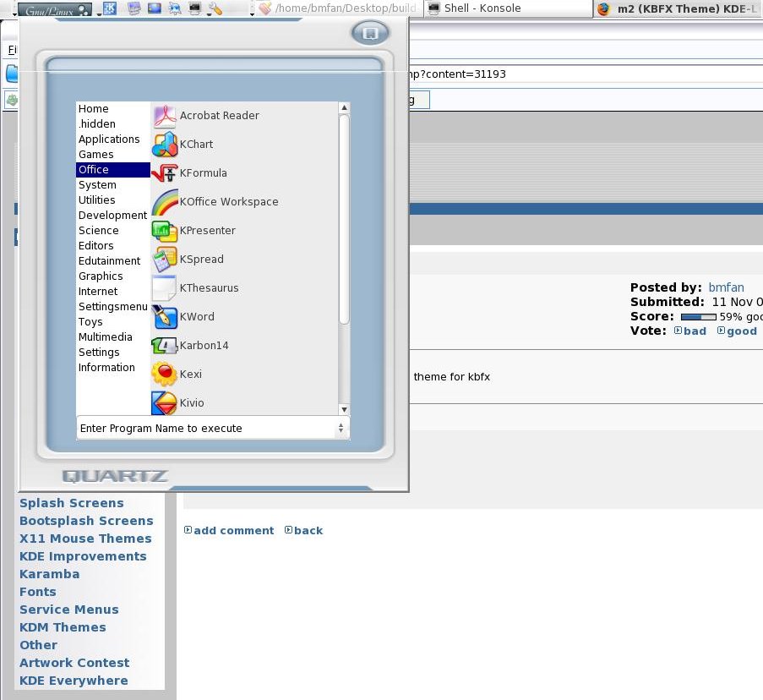Launch KPresenter icon
Image resolution: width=763 pixels, height=700 pixels.
point(165,230)
